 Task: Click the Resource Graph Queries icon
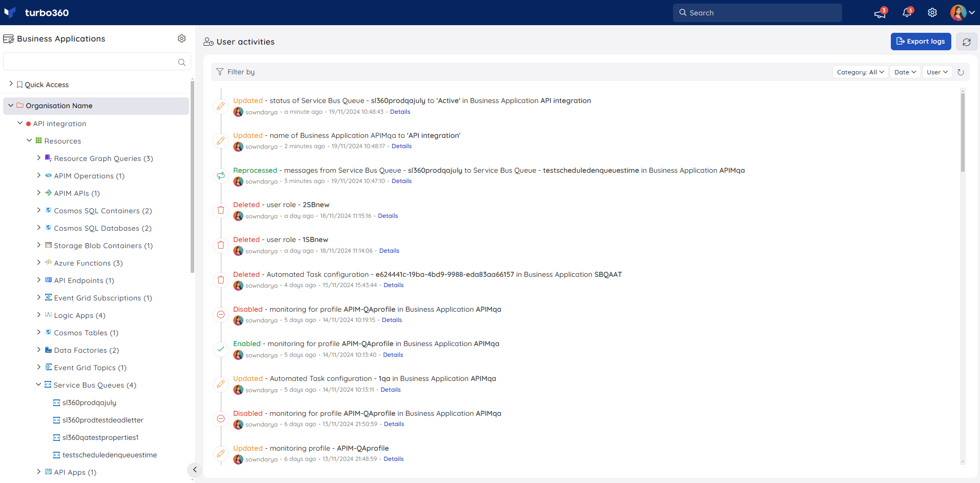coord(48,158)
